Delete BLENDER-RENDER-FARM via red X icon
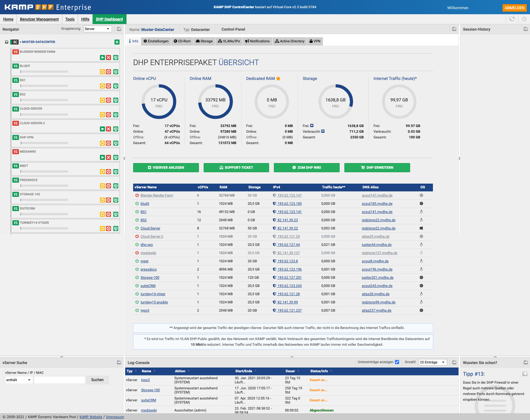The image size is (530, 420). coord(108,58)
